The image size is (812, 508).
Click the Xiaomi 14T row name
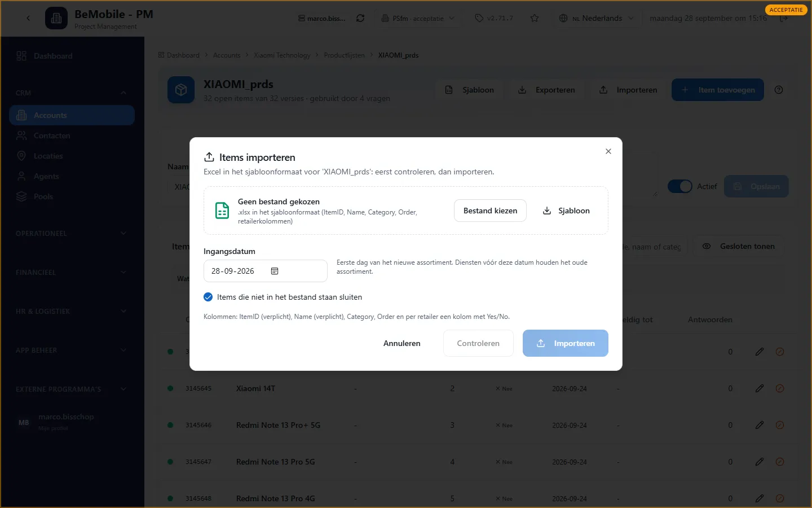pos(255,388)
